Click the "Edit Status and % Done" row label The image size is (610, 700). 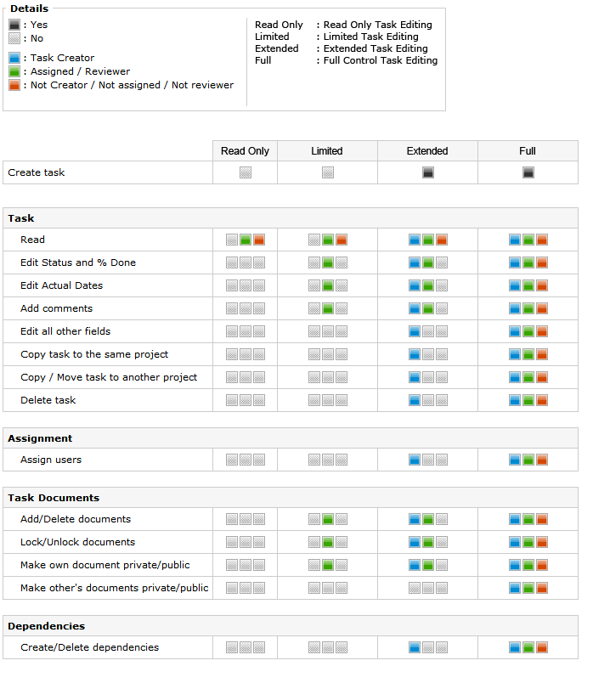tap(78, 262)
